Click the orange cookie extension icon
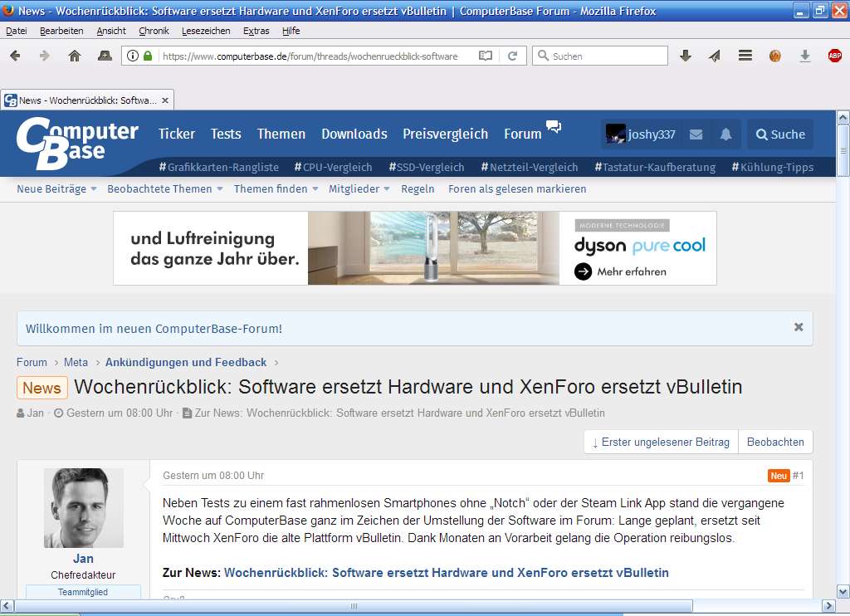850x616 pixels. (775, 56)
